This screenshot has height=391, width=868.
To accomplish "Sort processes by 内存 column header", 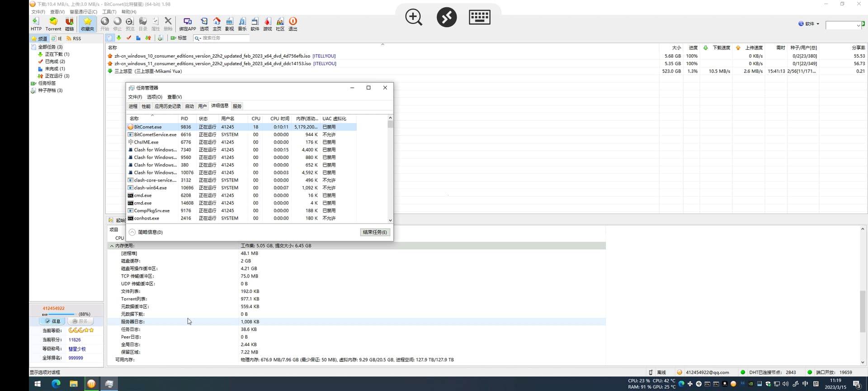I will tap(307, 119).
